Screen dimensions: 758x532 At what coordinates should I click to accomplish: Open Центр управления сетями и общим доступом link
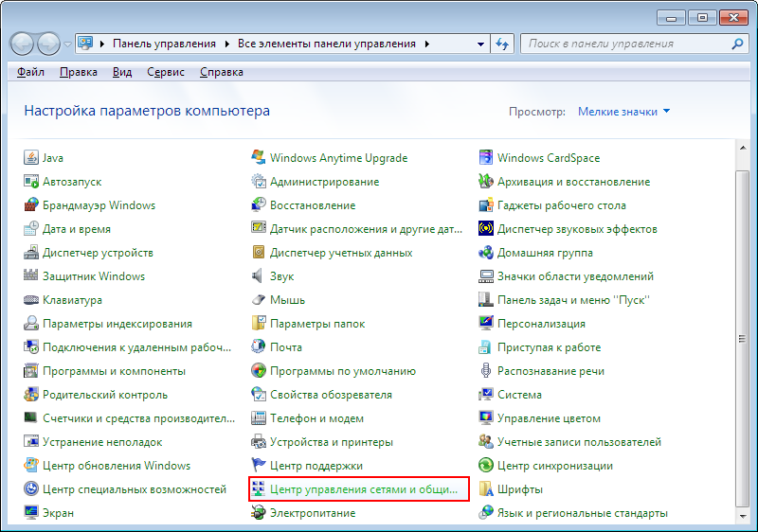(x=364, y=489)
